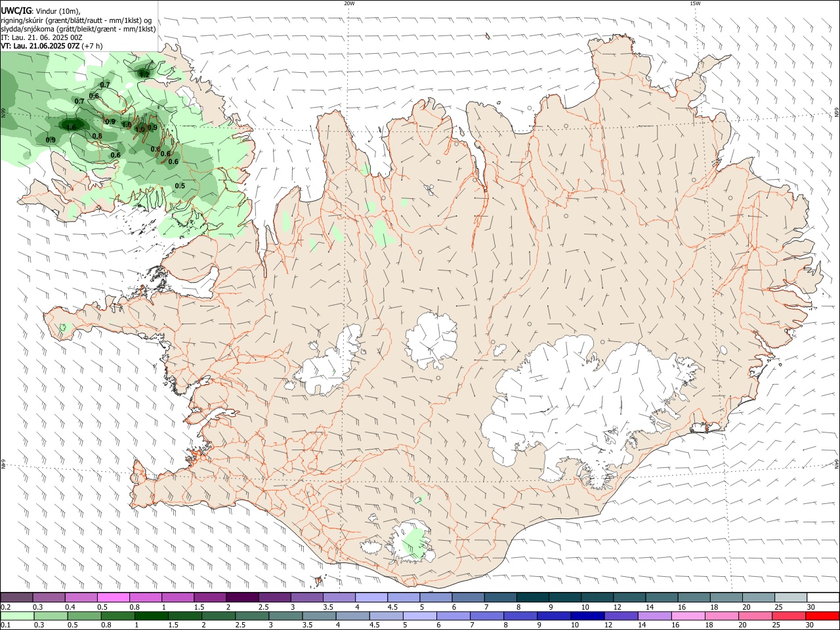Click the top scale swatch between 0.3 and 0.4
Viewport: 840px width, 630px height.
[49, 597]
